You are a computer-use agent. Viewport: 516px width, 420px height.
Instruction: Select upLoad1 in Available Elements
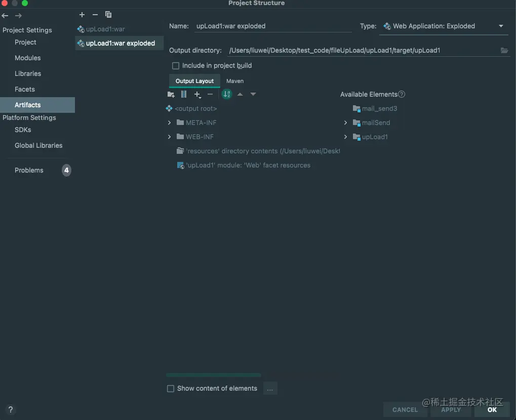point(370,137)
